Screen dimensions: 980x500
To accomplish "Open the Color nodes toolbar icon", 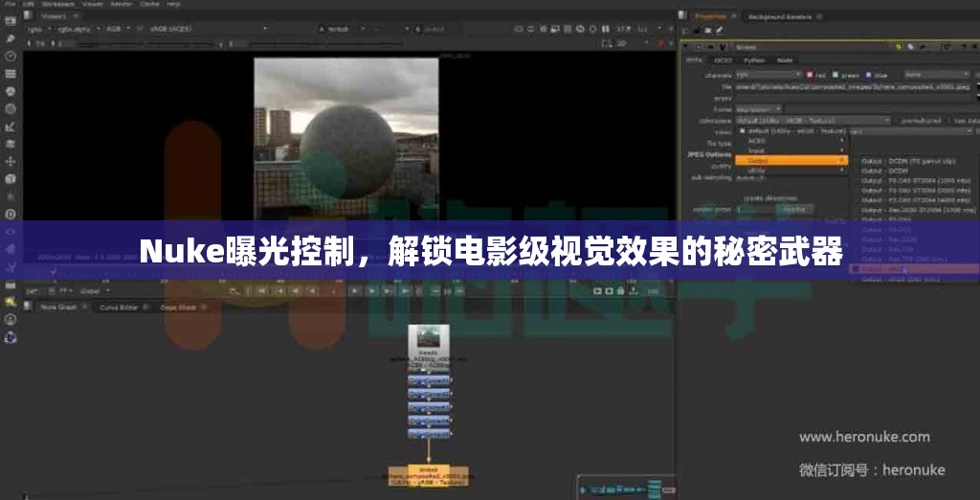I will 10,91.
